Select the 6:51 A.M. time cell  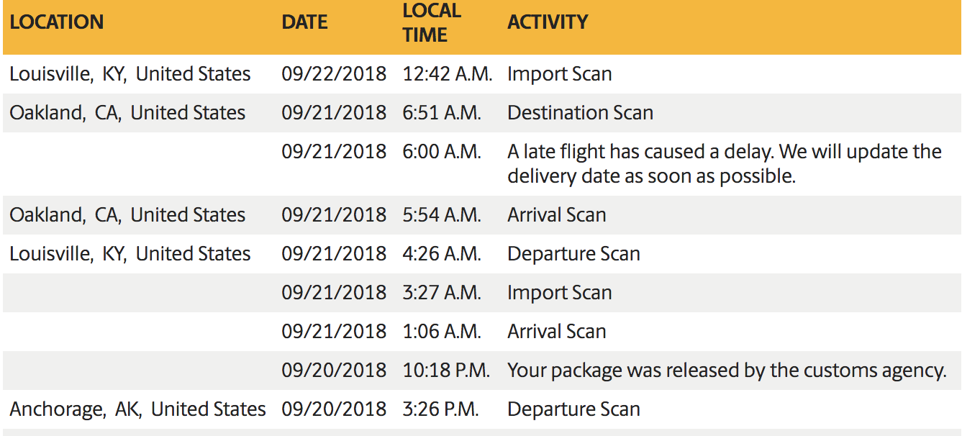coord(442,113)
